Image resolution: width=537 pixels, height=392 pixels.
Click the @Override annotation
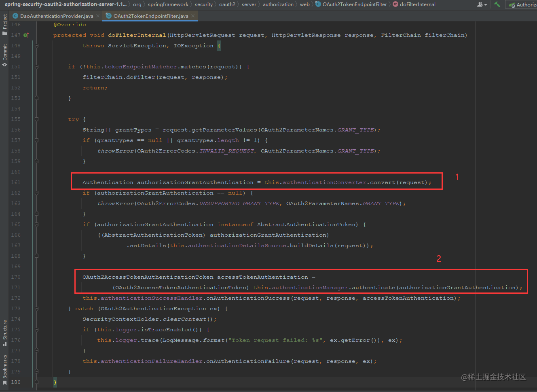click(x=70, y=25)
